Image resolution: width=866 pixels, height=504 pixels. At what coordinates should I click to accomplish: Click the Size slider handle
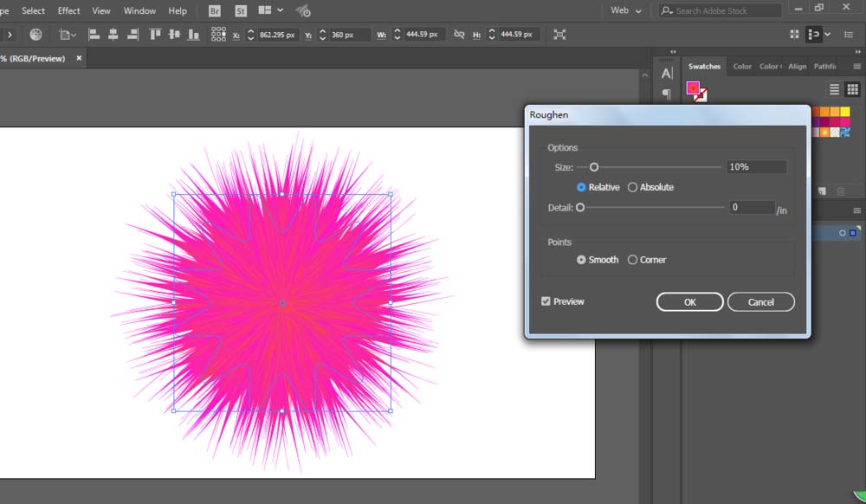(594, 167)
